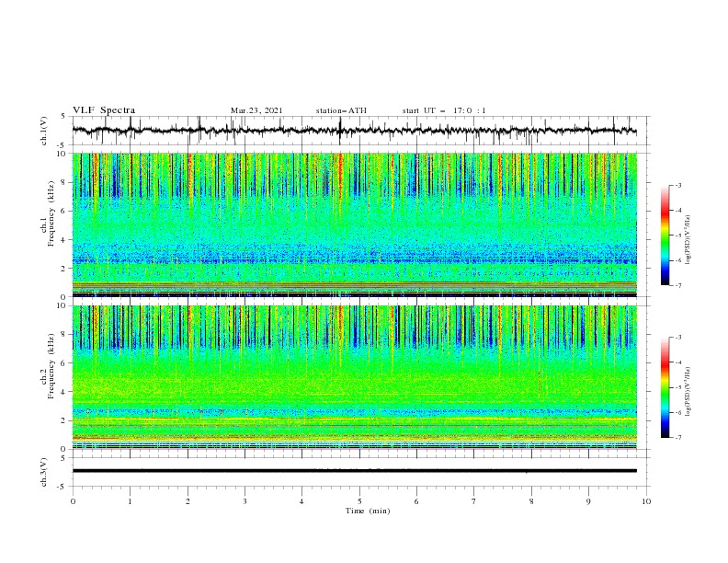Click the "-6" tick on ch.1 colorbar

[677, 260]
